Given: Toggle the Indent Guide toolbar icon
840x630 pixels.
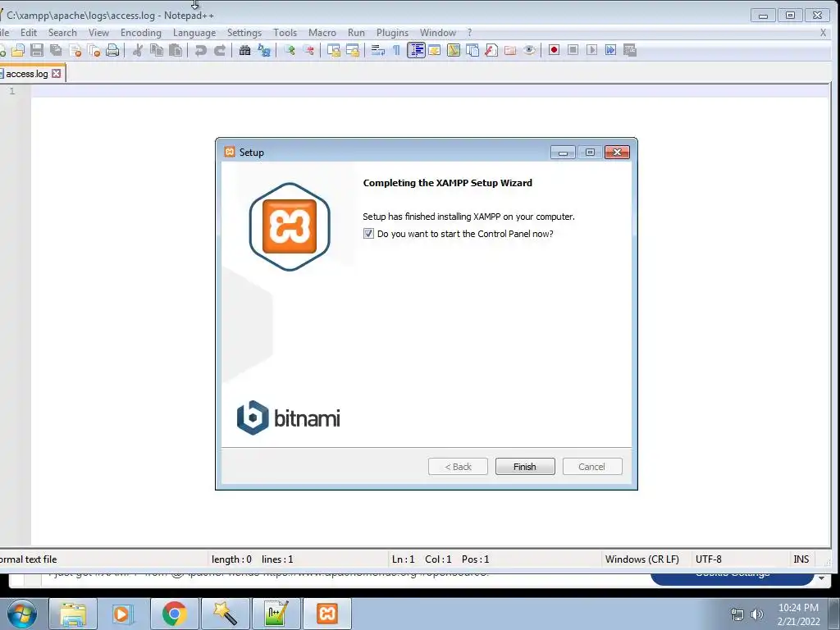Looking at the screenshot, I should (416, 50).
